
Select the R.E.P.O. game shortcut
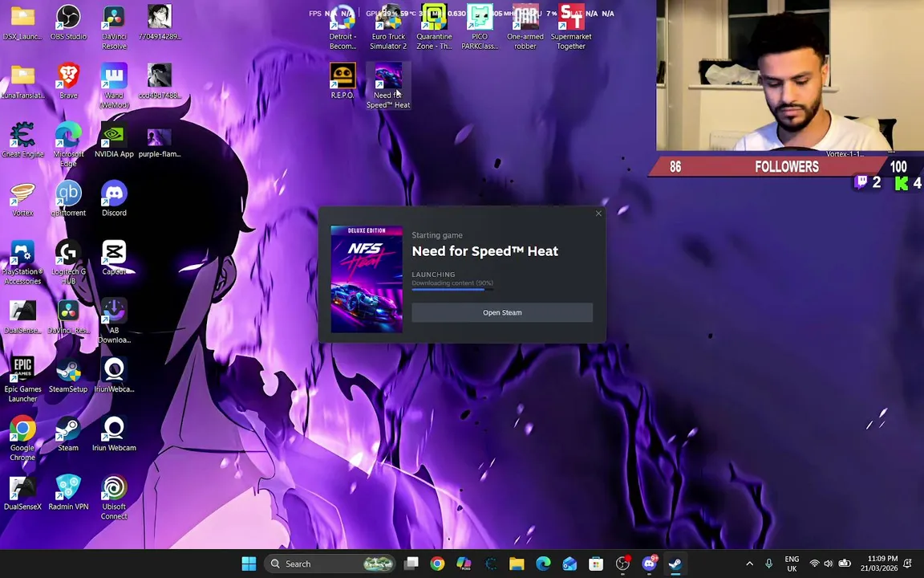[x=342, y=81]
